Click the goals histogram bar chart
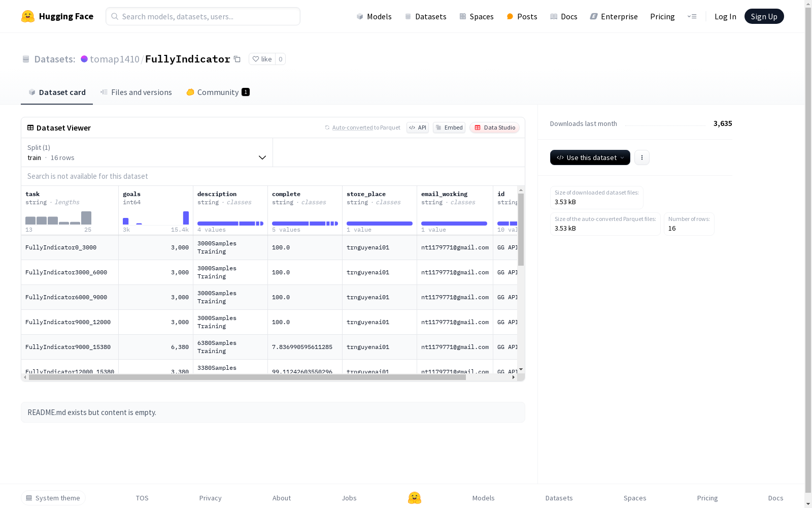The height and width of the screenshot is (508, 812). point(156,218)
